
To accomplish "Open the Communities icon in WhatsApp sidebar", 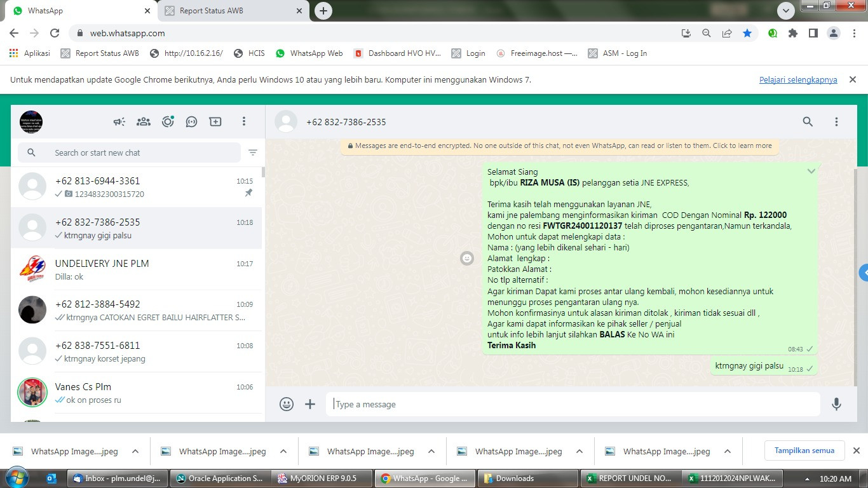I will (x=144, y=121).
